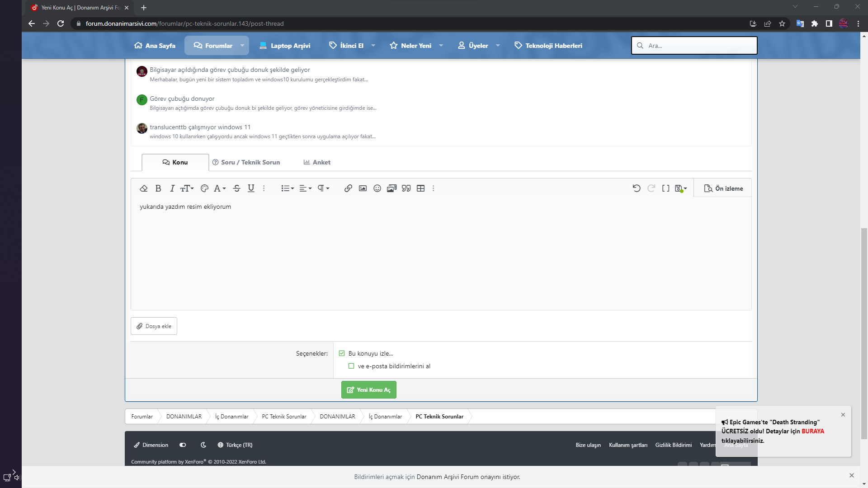868x488 pixels.
Task: Insert a quote block
Action: point(406,188)
